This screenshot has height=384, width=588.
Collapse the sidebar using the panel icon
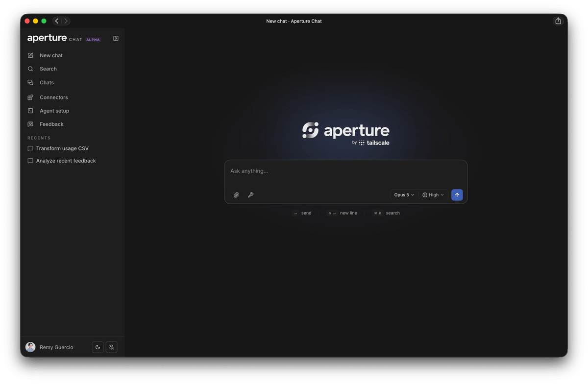(116, 38)
